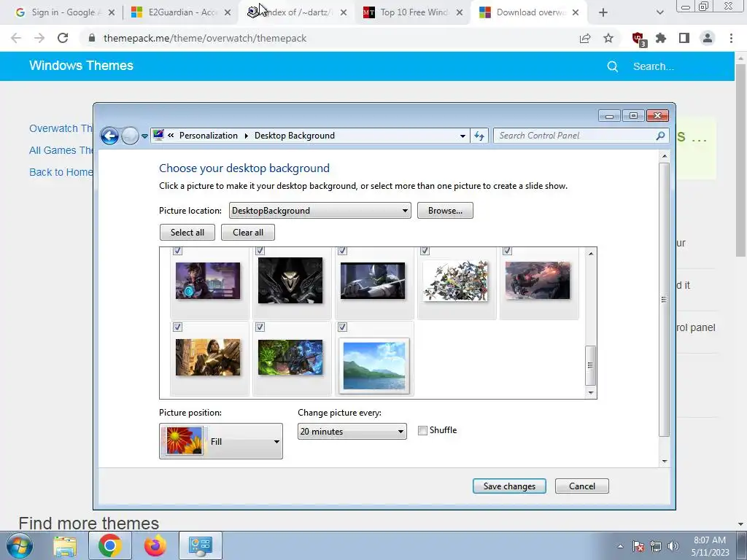
Task: Click the Chrome address bar URL
Action: click(x=205, y=38)
